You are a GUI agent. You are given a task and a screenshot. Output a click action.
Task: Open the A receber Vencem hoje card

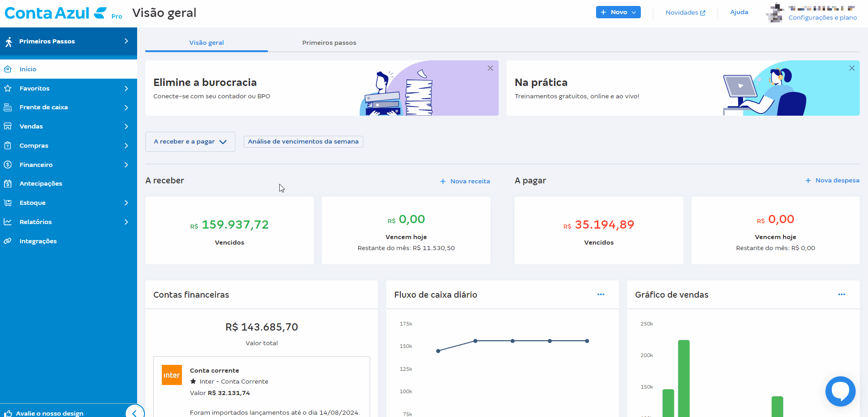[406, 230]
